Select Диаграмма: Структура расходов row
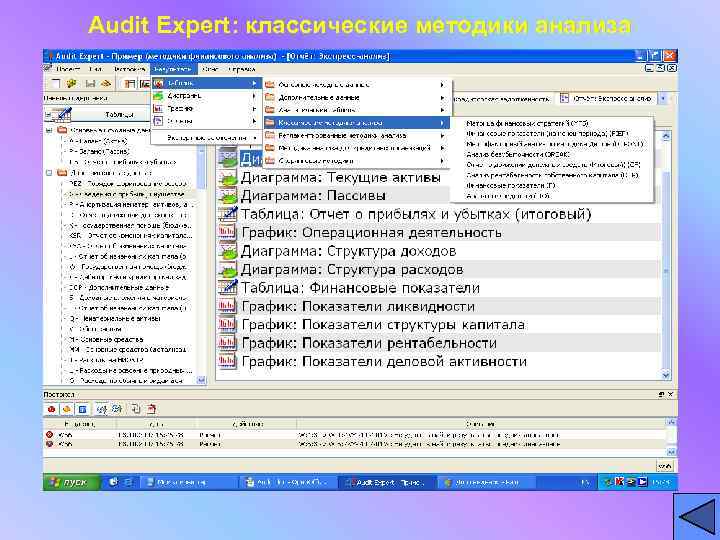The width and height of the screenshot is (720, 540). tap(439, 270)
